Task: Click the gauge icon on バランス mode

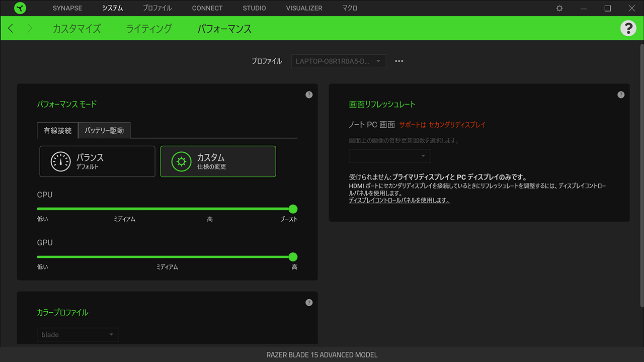Action: pos(60,161)
